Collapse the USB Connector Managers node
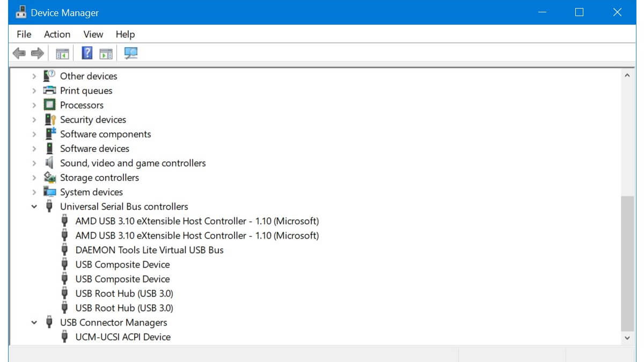The image size is (644, 362). coord(34,322)
